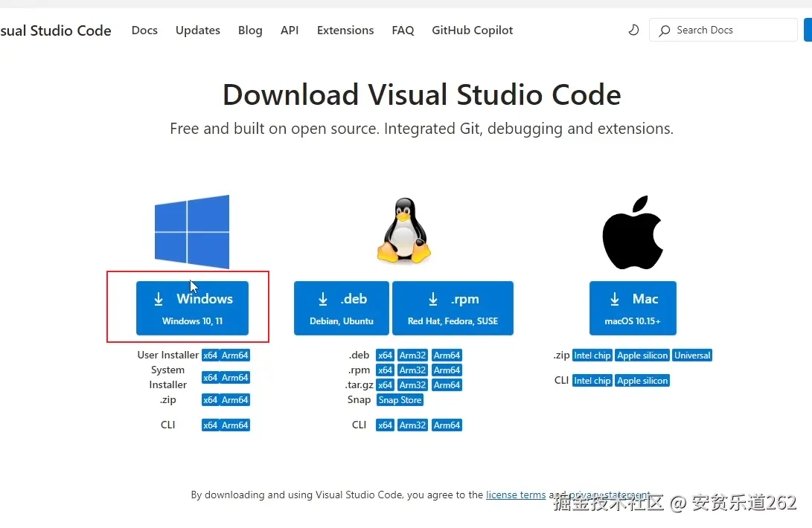The image size is (812, 528).
Task: Download Linux .tar.gz x64 archive
Action: pyautogui.click(x=385, y=385)
